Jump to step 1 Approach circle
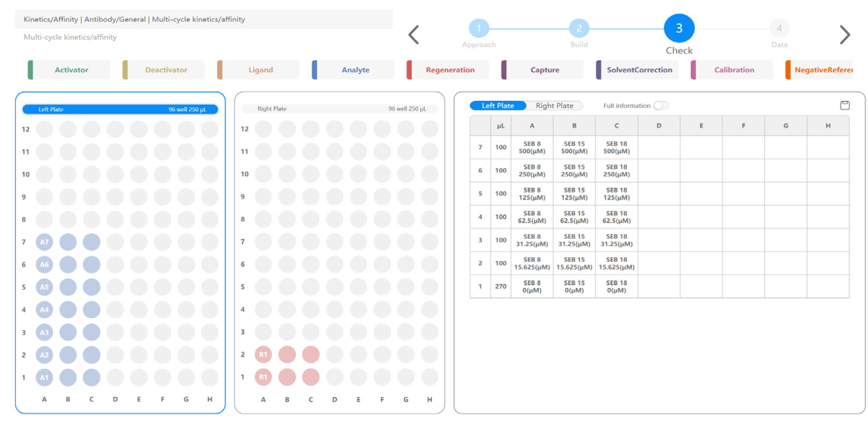The width and height of the screenshot is (868, 422). [478, 28]
